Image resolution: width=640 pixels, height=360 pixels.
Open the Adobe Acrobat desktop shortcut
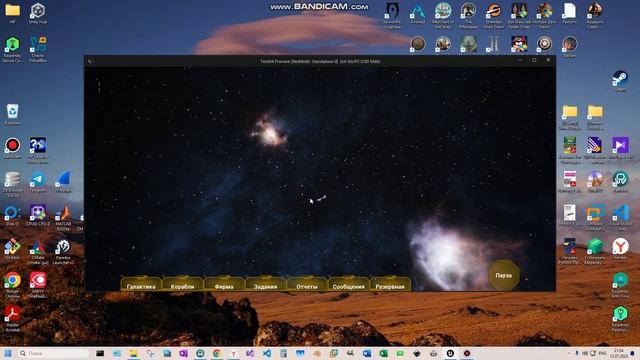point(12,318)
